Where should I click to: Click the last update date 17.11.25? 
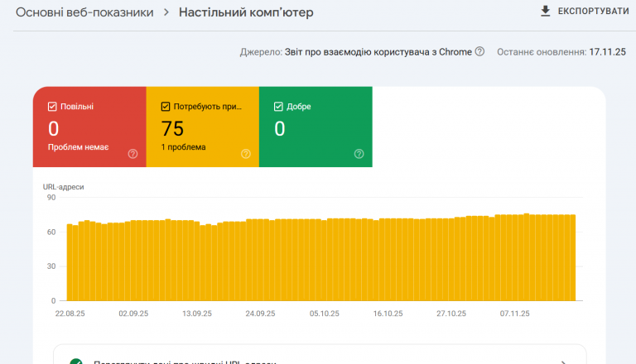tap(607, 52)
